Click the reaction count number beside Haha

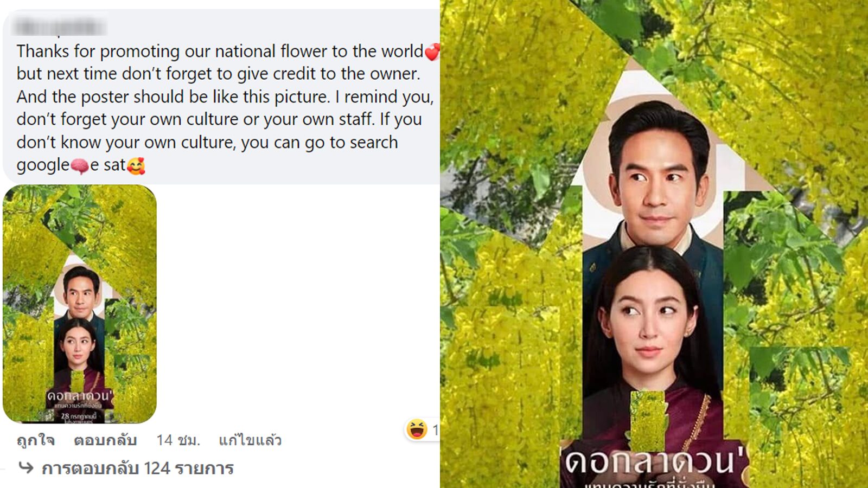pos(435,430)
